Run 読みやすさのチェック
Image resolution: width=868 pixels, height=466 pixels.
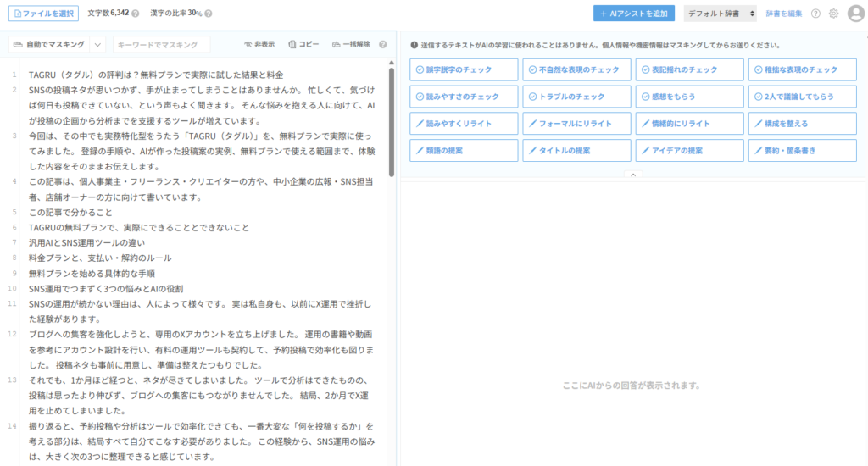[464, 97]
